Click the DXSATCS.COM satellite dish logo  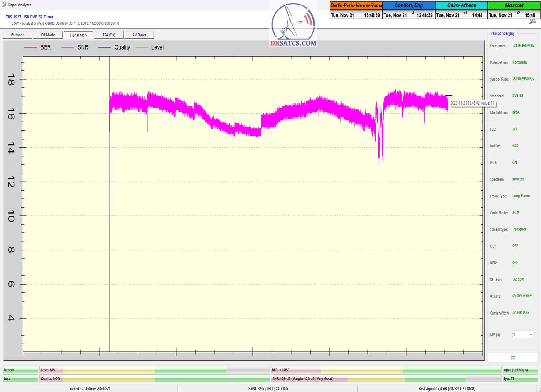(x=293, y=25)
